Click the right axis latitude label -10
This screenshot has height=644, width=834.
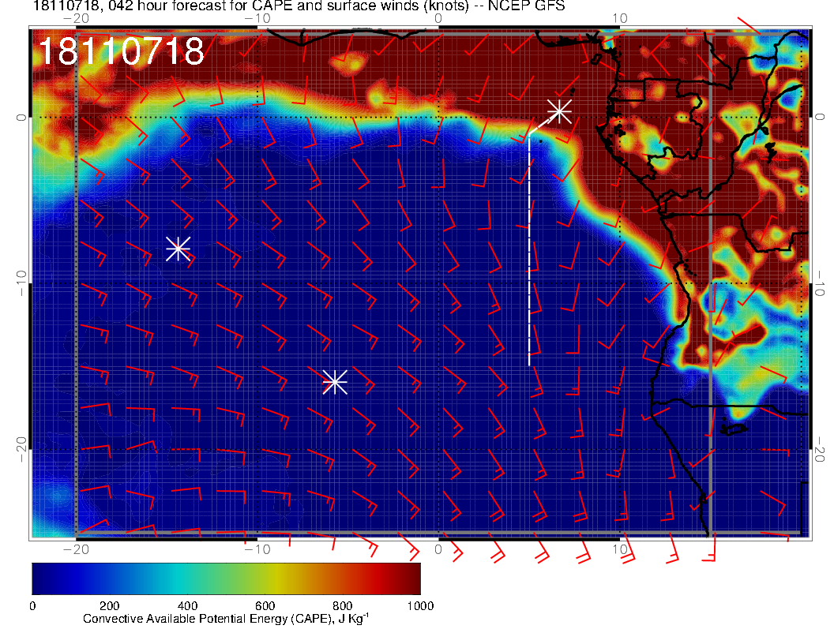click(x=820, y=283)
